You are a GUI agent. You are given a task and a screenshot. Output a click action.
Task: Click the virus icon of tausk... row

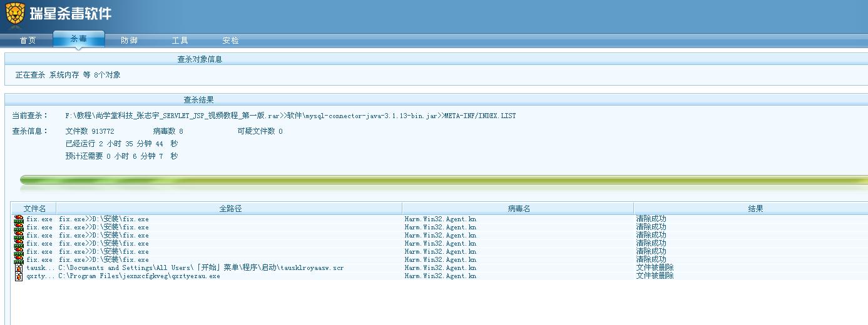coord(19,268)
